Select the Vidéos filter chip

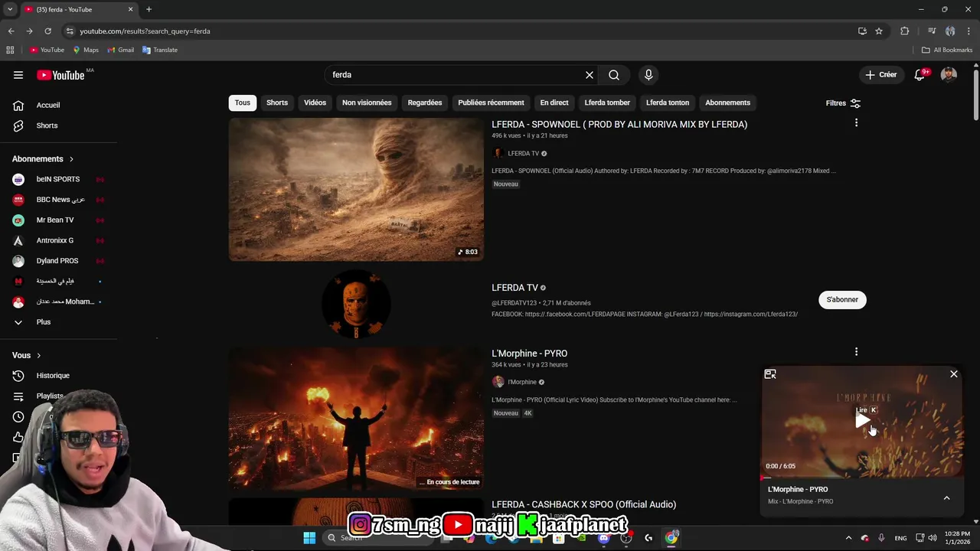315,103
